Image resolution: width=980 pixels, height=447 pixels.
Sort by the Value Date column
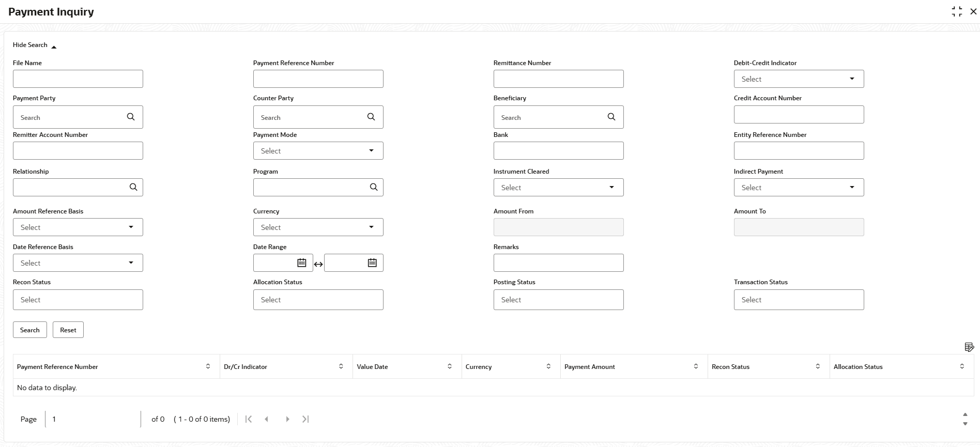(x=450, y=366)
